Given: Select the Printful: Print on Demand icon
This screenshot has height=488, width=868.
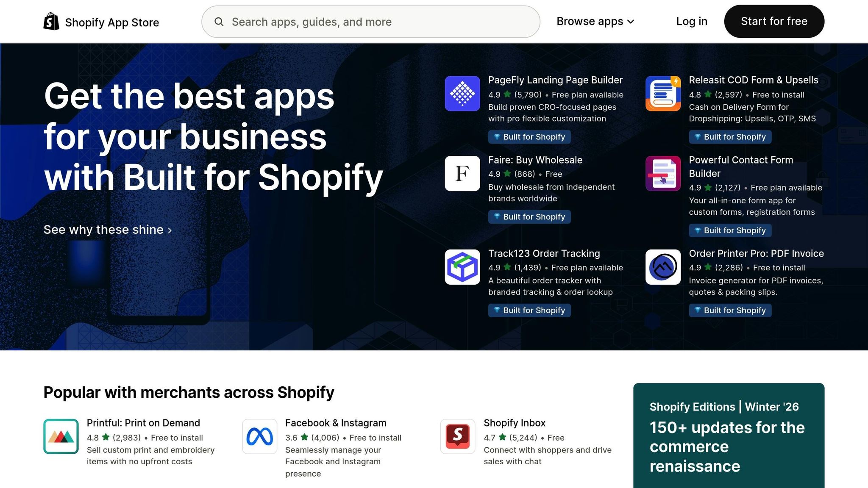Looking at the screenshot, I should [61, 436].
